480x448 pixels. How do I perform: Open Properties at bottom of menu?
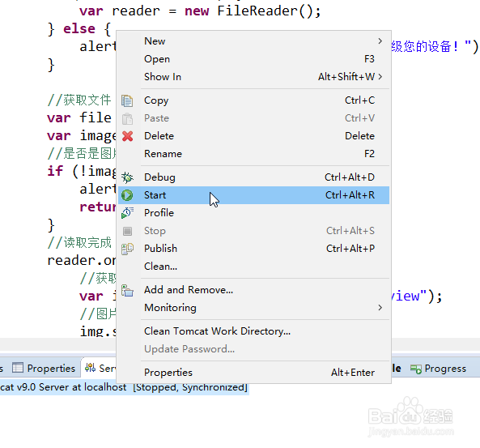(x=253, y=373)
